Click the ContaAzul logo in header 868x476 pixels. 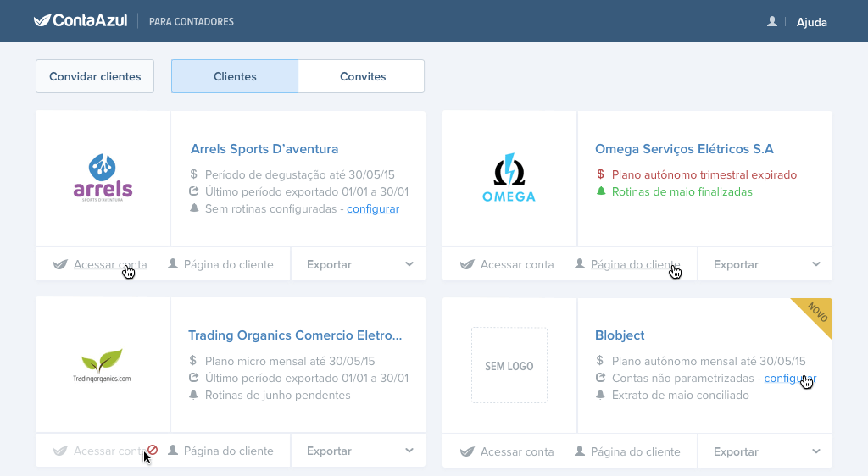click(81, 21)
